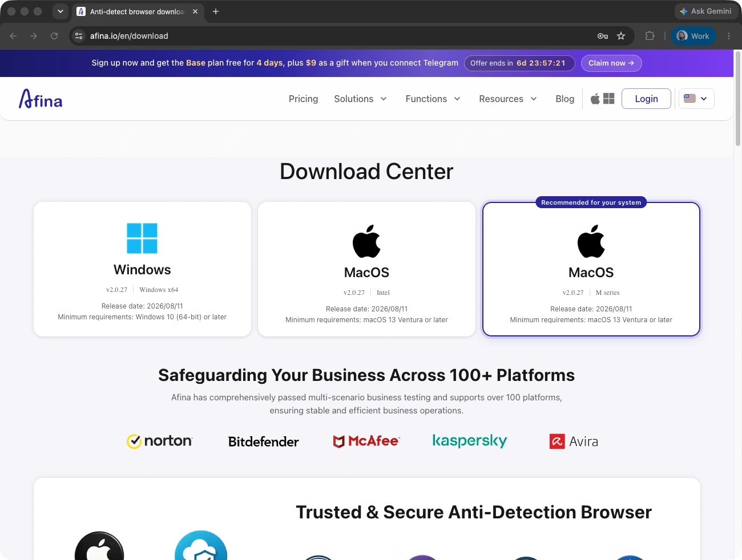Open the language selector with the US flag
Viewport: 742px width, 560px height.
coord(696,99)
